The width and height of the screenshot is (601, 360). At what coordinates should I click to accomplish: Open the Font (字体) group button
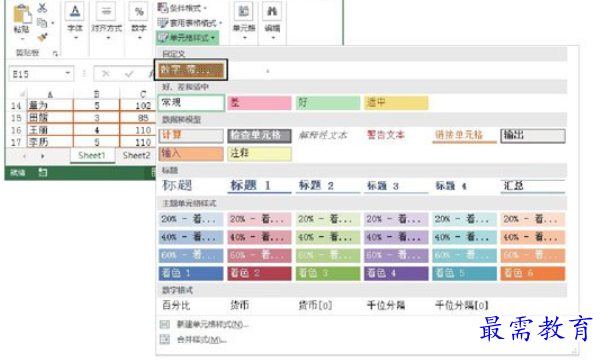pos(75,21)
